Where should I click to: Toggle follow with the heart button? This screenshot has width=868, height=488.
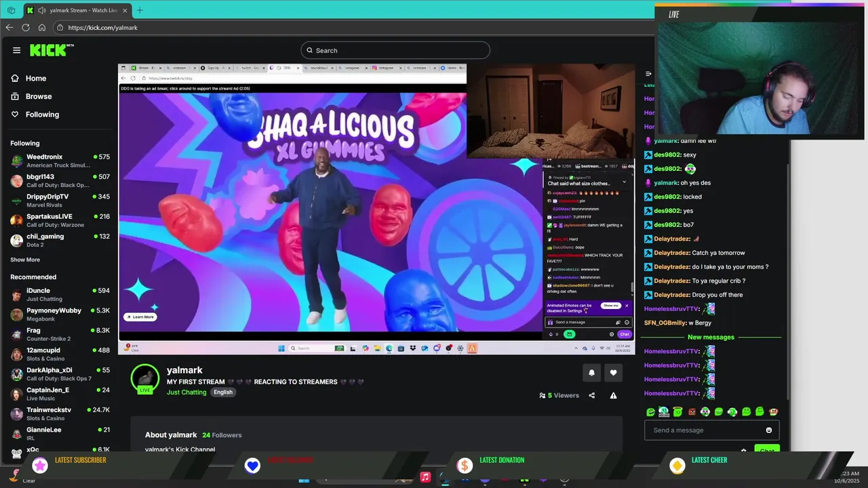pos(613,372)
